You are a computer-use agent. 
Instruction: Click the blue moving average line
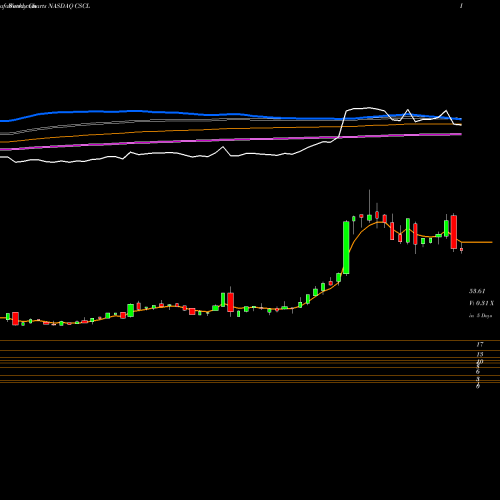point(133,111)
